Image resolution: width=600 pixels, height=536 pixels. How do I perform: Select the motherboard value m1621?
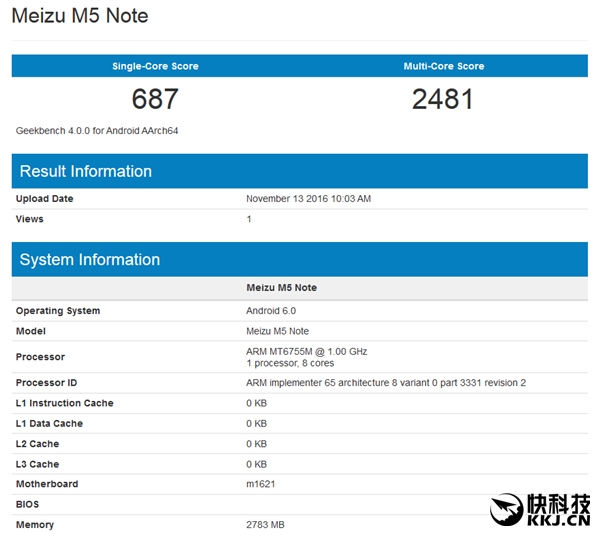261,484
